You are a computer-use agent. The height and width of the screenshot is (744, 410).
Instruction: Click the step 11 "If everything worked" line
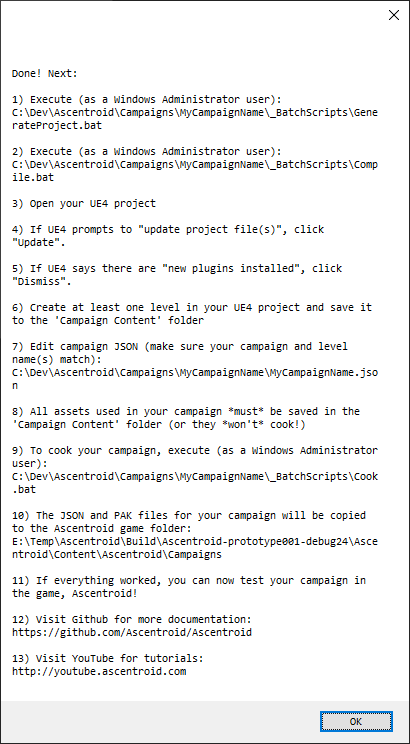(x=189, y=587)
